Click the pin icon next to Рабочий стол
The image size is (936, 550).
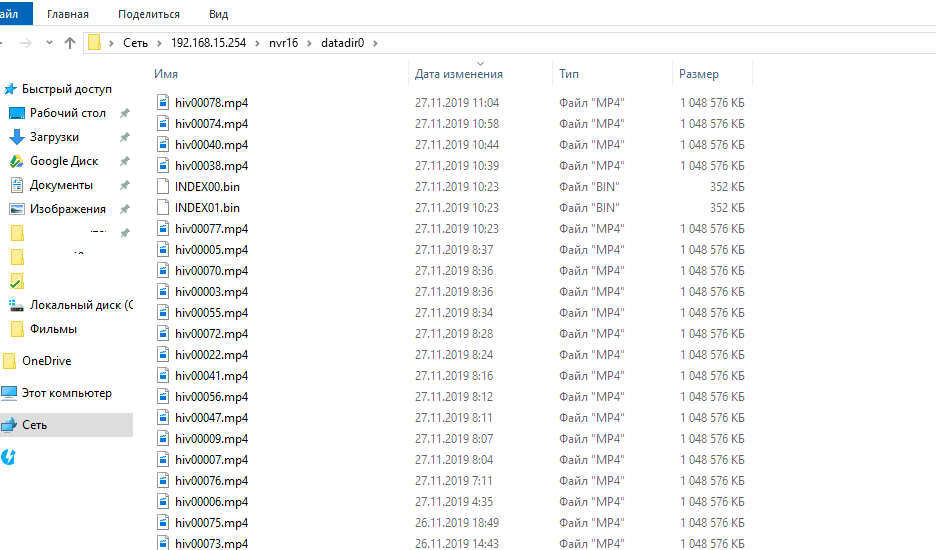pos(125,113)
